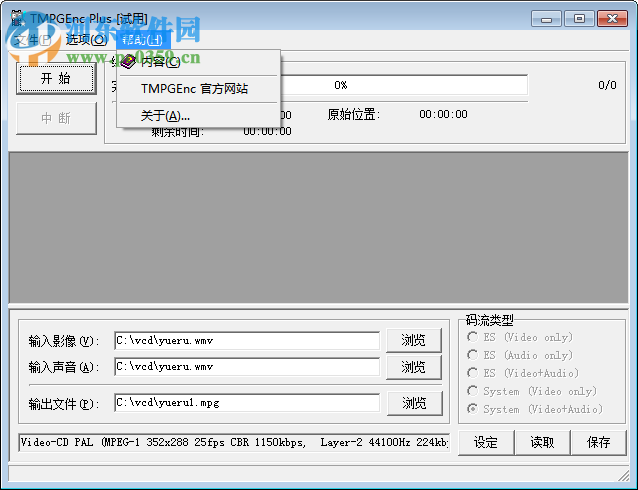
Task: Click the 原始位置 time value 00:00:00
Action: (x=443, y=114)
